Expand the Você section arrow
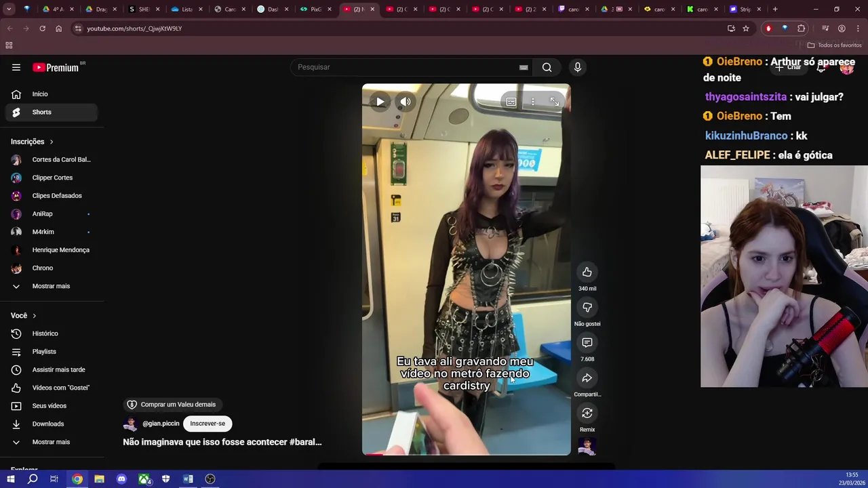Image resolution: width=868 pixels, height=488 pixels. coord(35,316)
